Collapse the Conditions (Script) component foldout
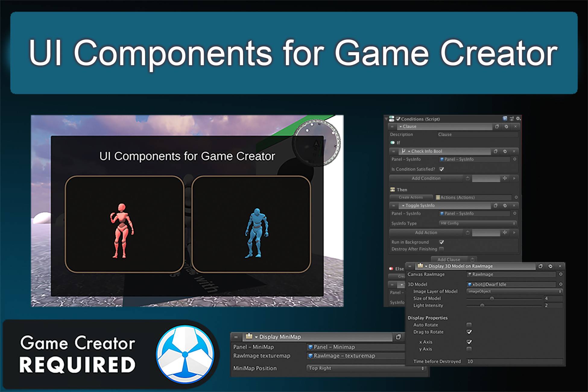The image size is (588, 392). tap(386, 119)
